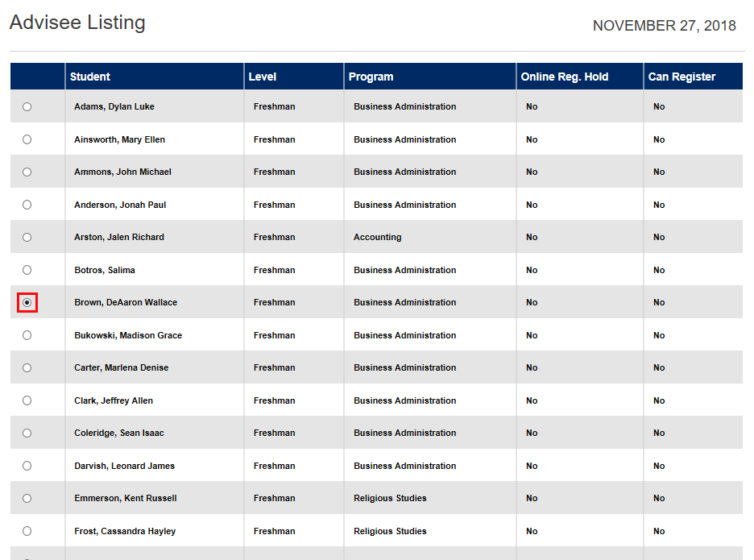Screen dimensions: 754x560
Task: Choose Botros, Salima from the listing
Action: [27, 269]
